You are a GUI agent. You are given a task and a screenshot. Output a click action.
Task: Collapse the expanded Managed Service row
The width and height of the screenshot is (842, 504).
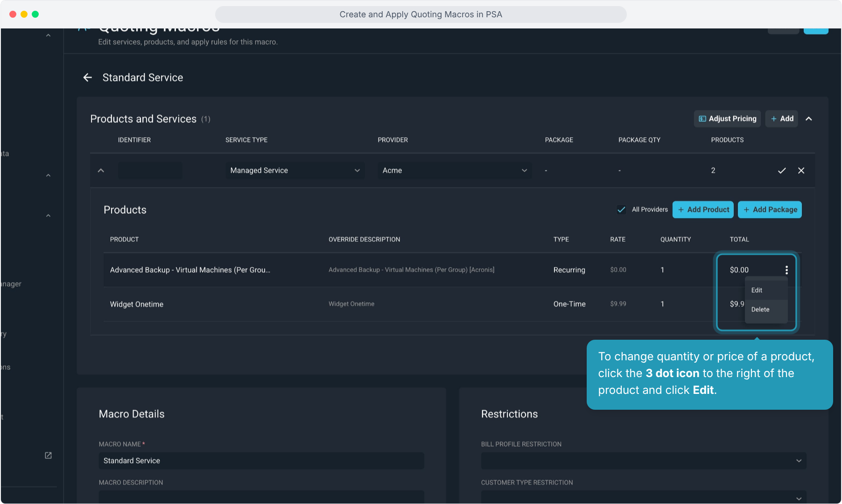(101, 171)
